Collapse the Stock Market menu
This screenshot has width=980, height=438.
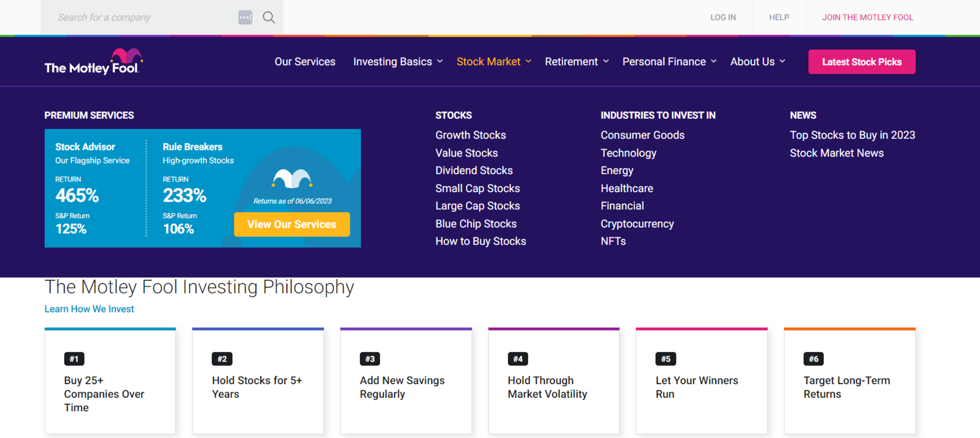point(493,62)
